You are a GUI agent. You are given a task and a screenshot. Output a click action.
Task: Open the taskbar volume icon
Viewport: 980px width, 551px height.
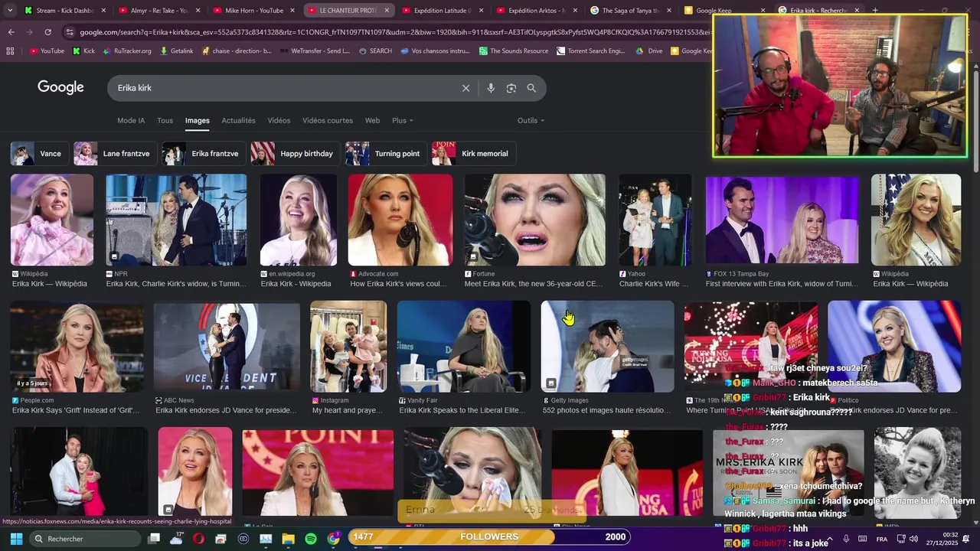913,539
